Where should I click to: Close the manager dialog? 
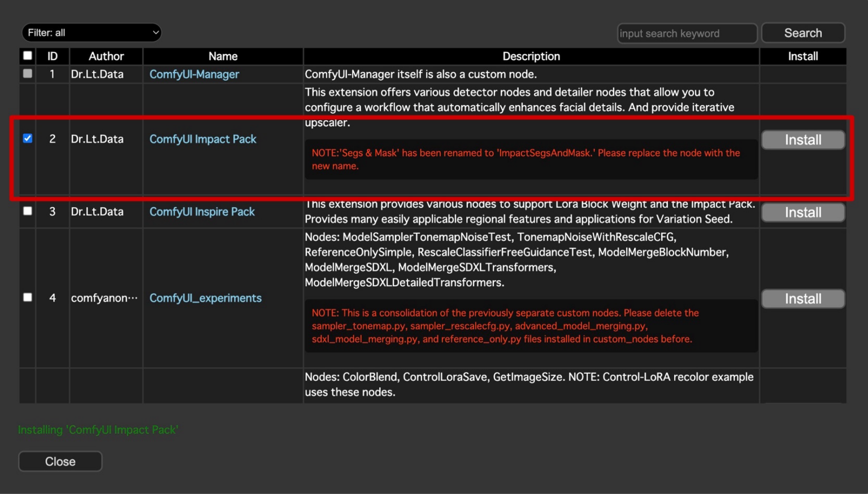pyautogui.click(x=60, y=461)
